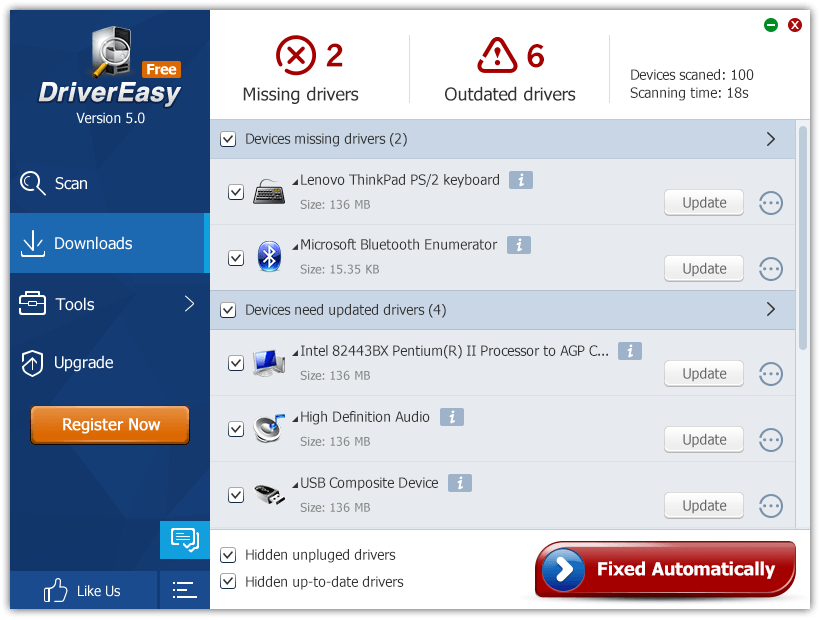Image resolution: width=820 pixels, height=620 pixels.
Task: Collapse the Devices missing drivers section
Action: [770, 139]
